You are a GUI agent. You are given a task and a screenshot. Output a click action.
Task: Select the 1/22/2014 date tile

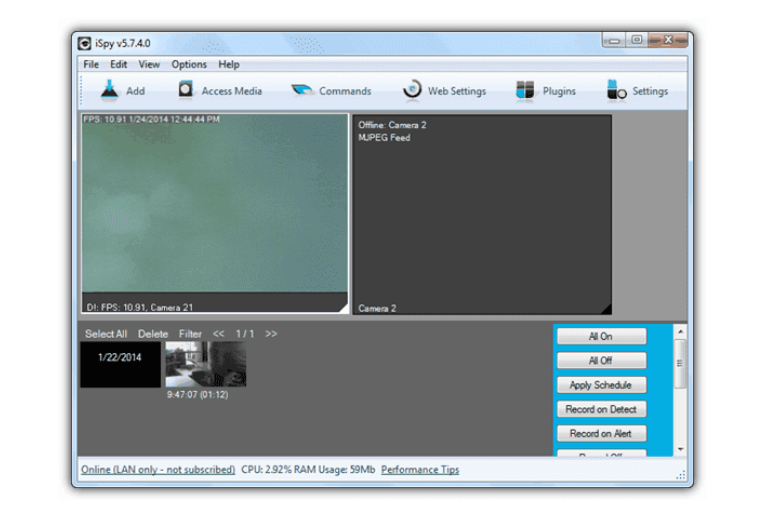[120, 365]
